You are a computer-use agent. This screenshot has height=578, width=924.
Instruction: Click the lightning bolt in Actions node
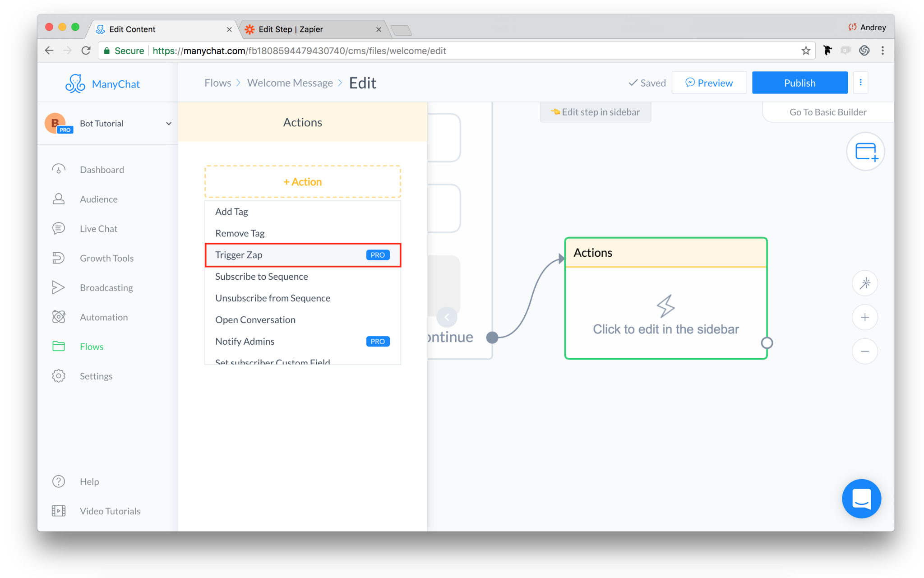coord(665,306)
